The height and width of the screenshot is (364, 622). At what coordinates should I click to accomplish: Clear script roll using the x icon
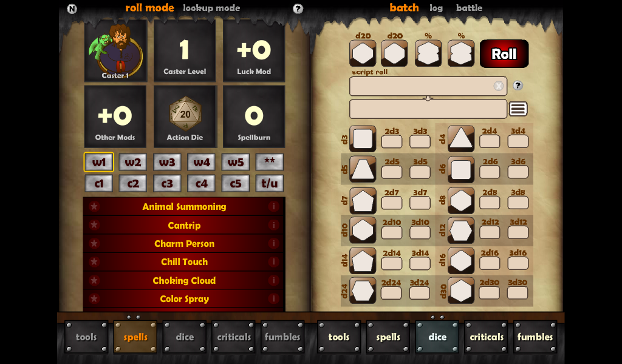pyautogui.click(x=499, y=86)
